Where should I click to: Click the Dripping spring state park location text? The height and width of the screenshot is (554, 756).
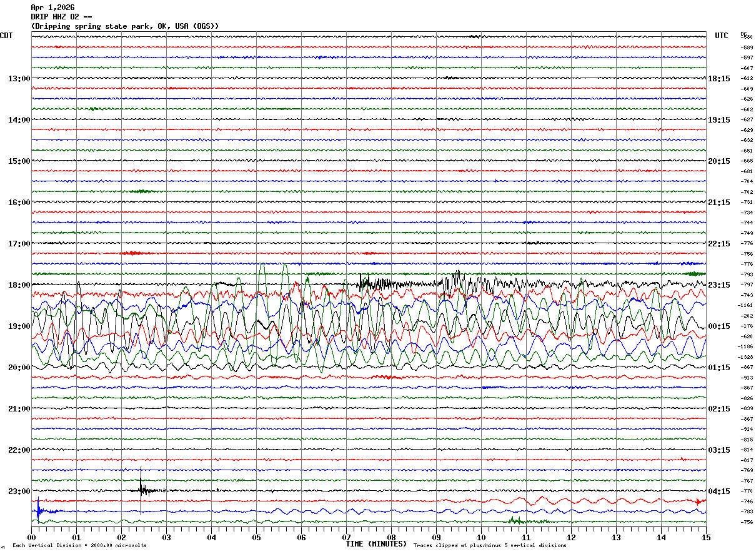pyautogui.click(x=125, y=26)
